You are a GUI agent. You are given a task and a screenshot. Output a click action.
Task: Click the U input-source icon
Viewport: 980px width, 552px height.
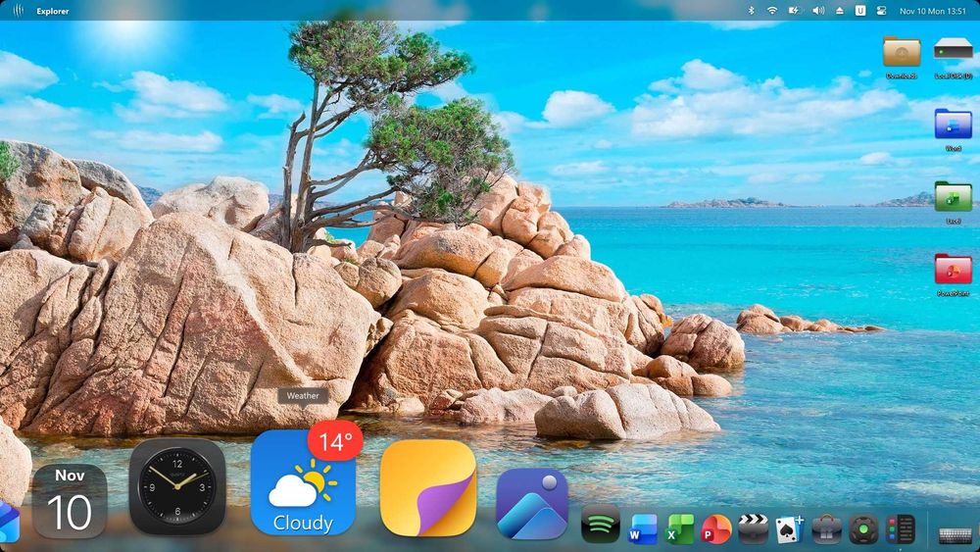tap(860, 11)
